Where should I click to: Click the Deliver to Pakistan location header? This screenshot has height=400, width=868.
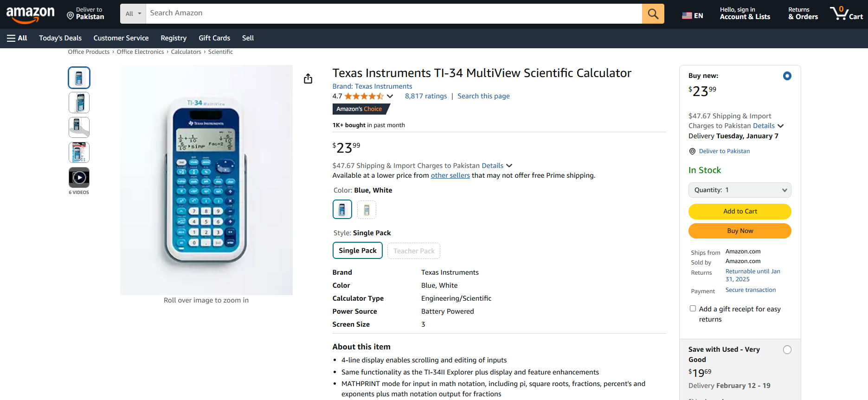(85, 13)
